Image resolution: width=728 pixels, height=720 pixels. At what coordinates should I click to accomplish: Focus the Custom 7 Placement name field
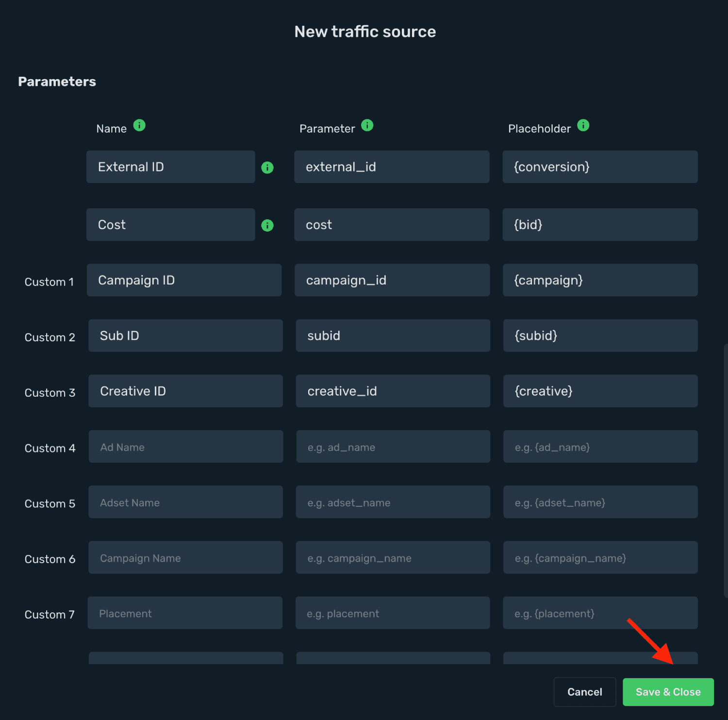pyautogui.click(x=185, y=613)
